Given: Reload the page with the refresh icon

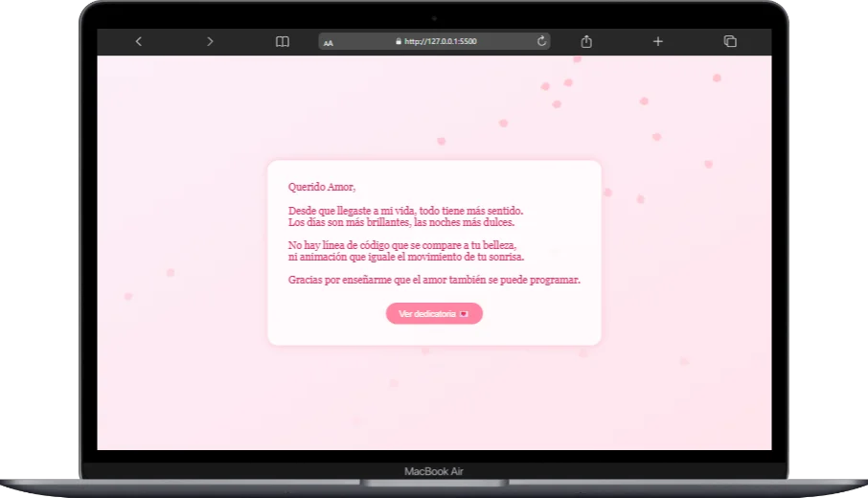Looking at the screenshot, I should (x=541, y=41).
